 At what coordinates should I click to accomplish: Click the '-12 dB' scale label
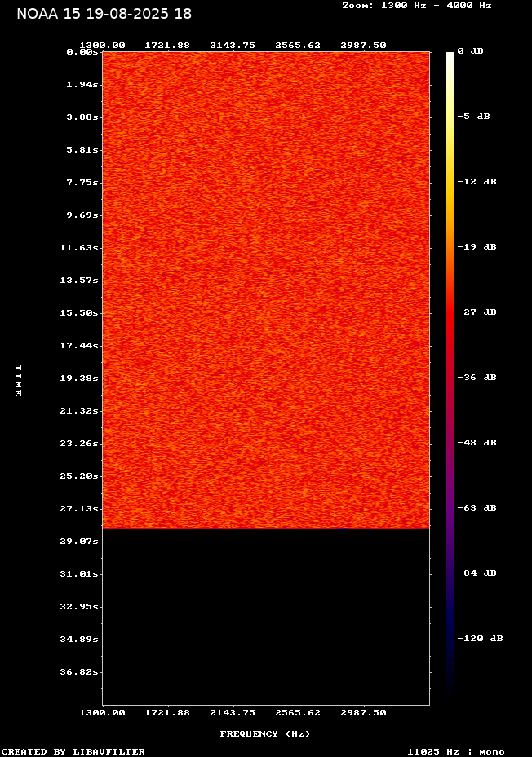point(477,182)
